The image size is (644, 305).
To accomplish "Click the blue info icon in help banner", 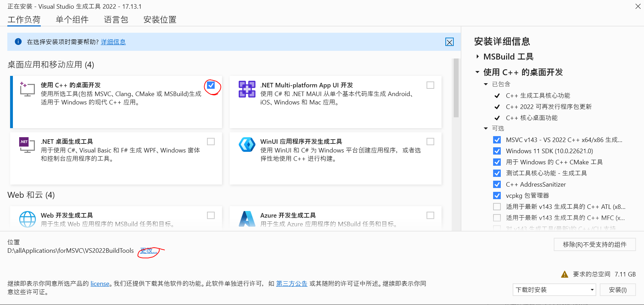I will (x=18, y=42).
